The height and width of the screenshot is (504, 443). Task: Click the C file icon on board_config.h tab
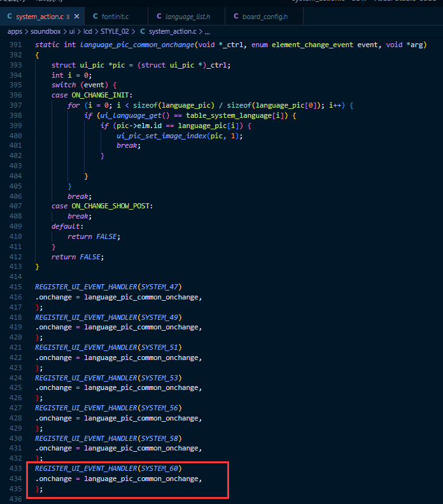236,16
